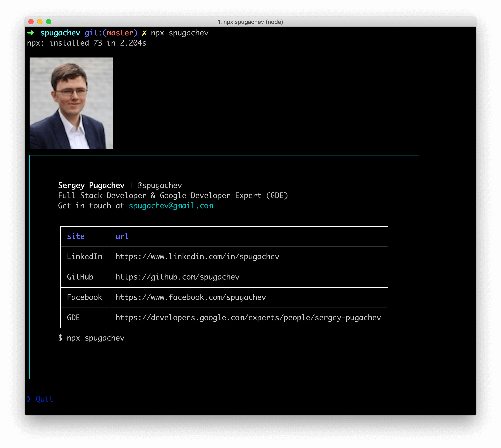Click the window title 'npx spugachev (node)'
This screenshot has height=448, width=501.
point(250,22)
